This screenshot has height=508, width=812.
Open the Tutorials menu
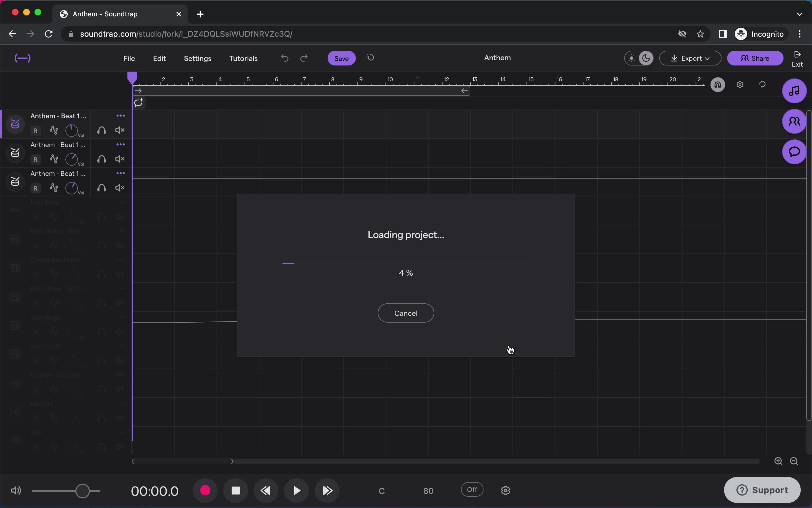(x=243, y=58)
